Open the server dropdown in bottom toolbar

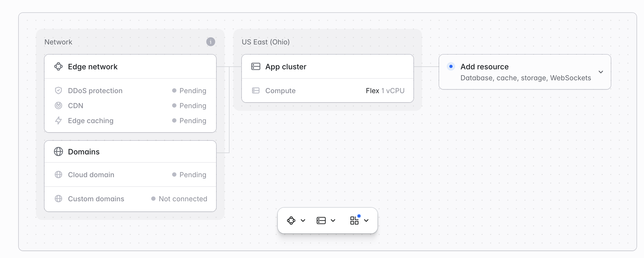pyautogui.click(x=326, y=221)
